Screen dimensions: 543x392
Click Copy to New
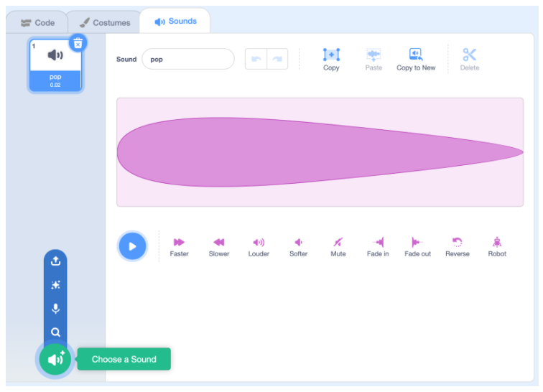416,60
